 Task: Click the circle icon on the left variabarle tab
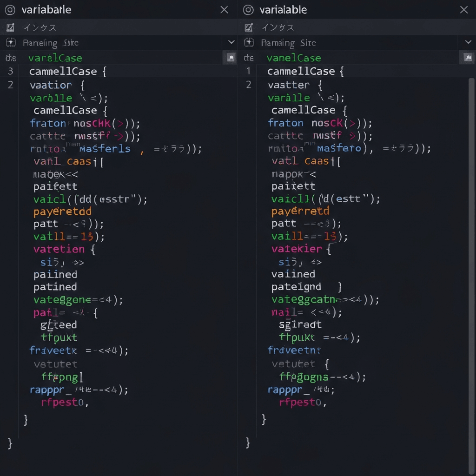point(10,10)
